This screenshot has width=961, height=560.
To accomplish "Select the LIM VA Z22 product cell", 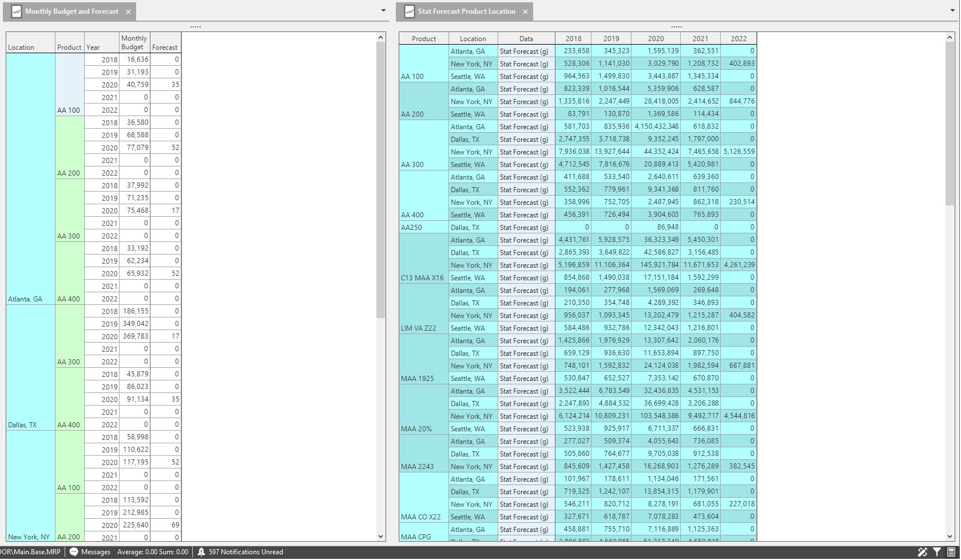I will 424,309.
